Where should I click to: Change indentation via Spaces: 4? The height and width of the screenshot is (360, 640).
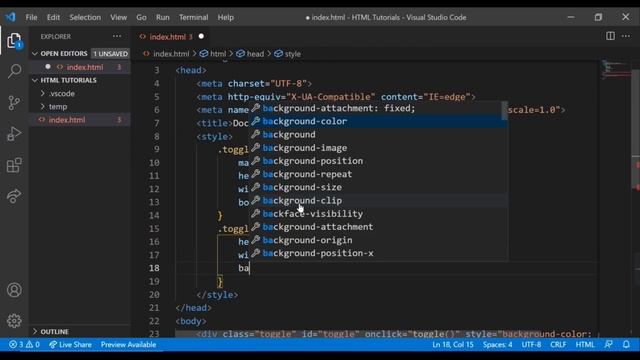point(498,344)
